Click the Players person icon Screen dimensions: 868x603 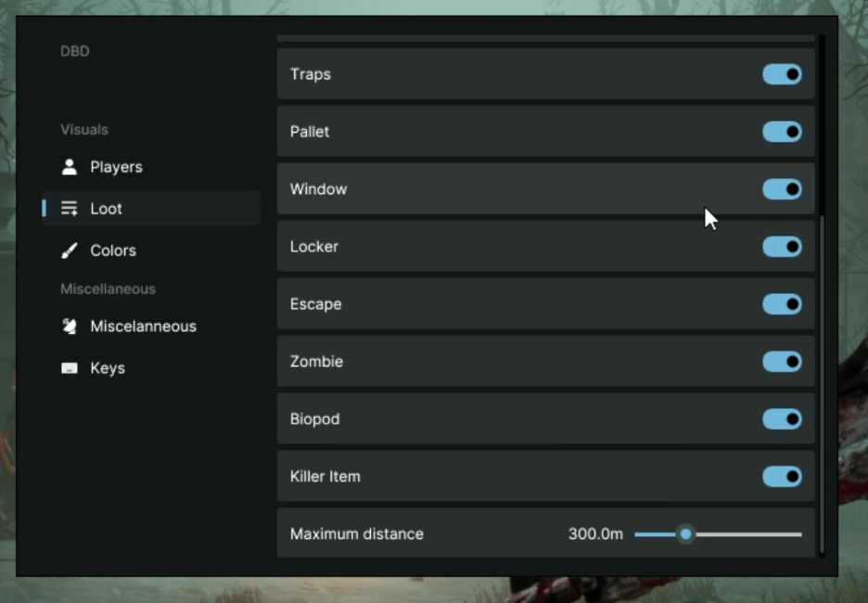click(x=70, y=167)
